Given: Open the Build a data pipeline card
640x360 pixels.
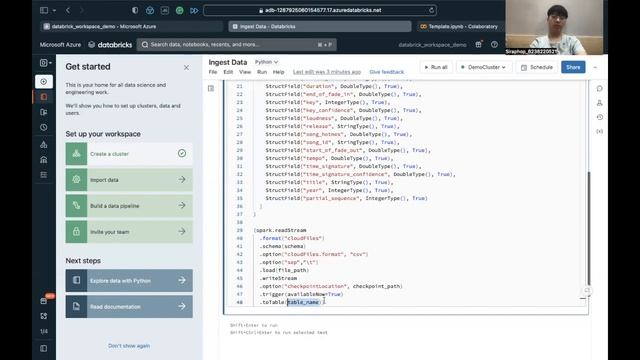Looking at the screenshot, I should tap(129, 206).
